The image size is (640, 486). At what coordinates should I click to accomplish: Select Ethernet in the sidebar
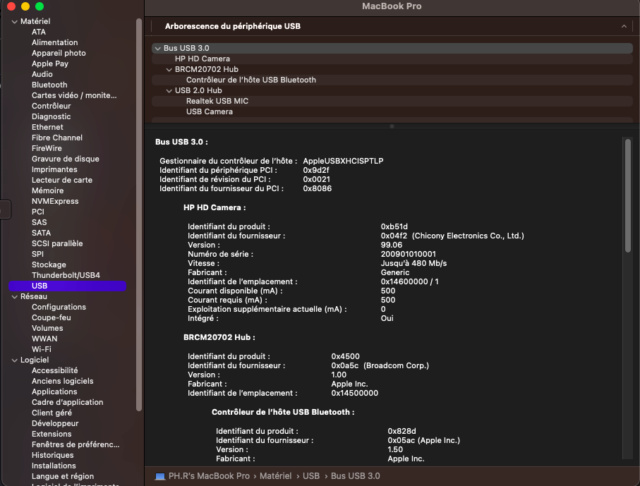tap(47, 127)
